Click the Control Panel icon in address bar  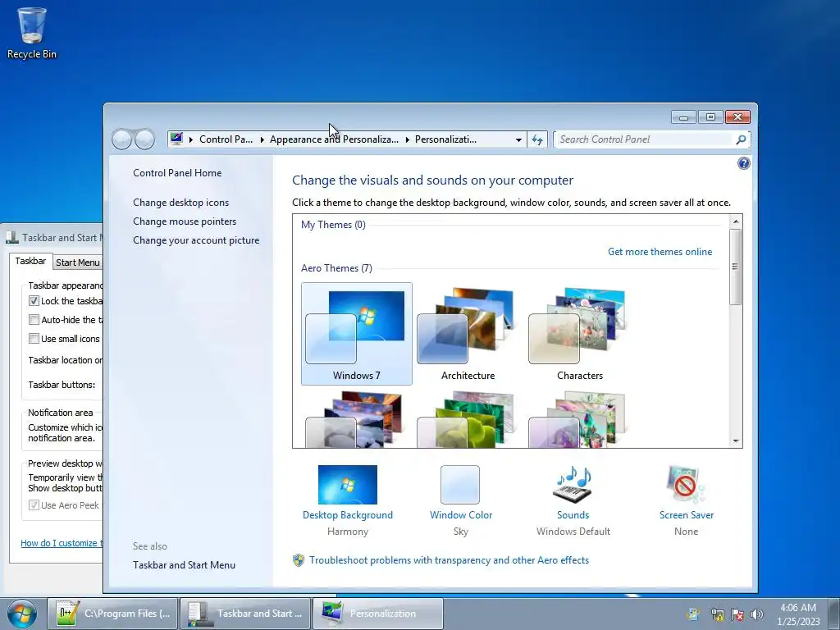tap(176, 139)
